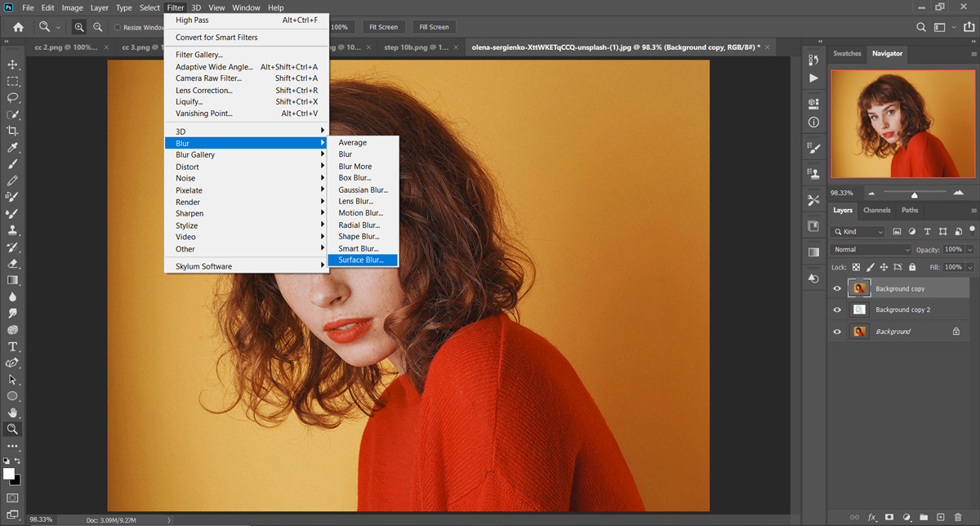Click the zoom out magnifier icon
Screen dimensions: 980x526
pyautogui.click(x=97, y=27)
